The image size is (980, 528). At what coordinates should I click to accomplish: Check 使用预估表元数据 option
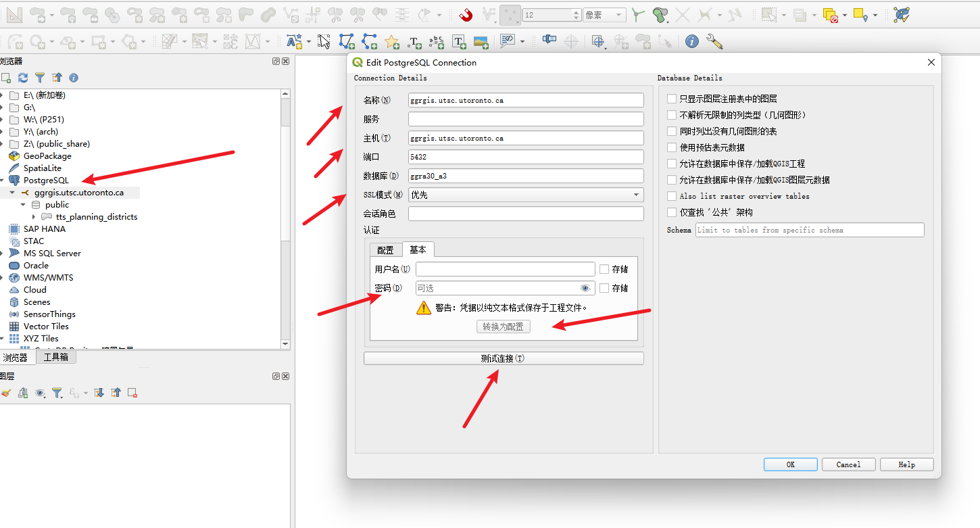point(671,147)
